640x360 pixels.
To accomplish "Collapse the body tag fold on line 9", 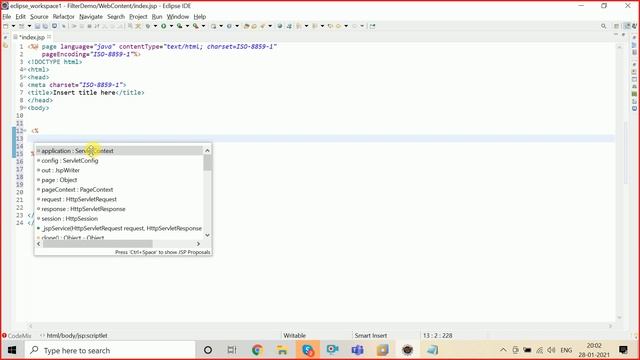I will 25,108.
